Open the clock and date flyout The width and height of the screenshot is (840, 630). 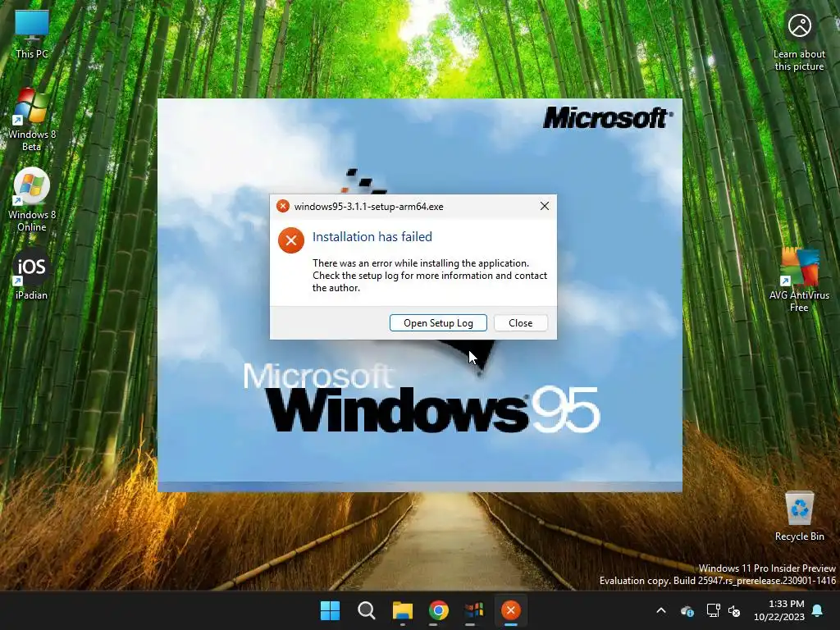tap(779, 610)
